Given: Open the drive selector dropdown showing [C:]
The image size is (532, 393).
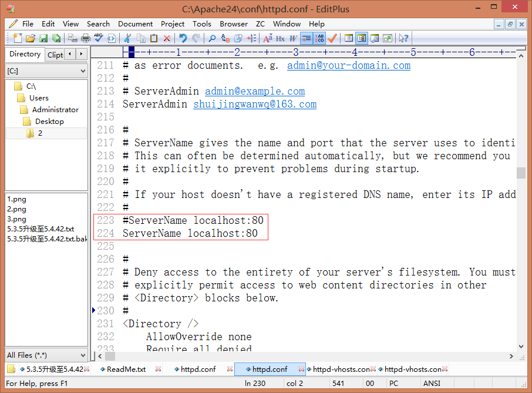Looking at the screenshot, I should point(46,71).
